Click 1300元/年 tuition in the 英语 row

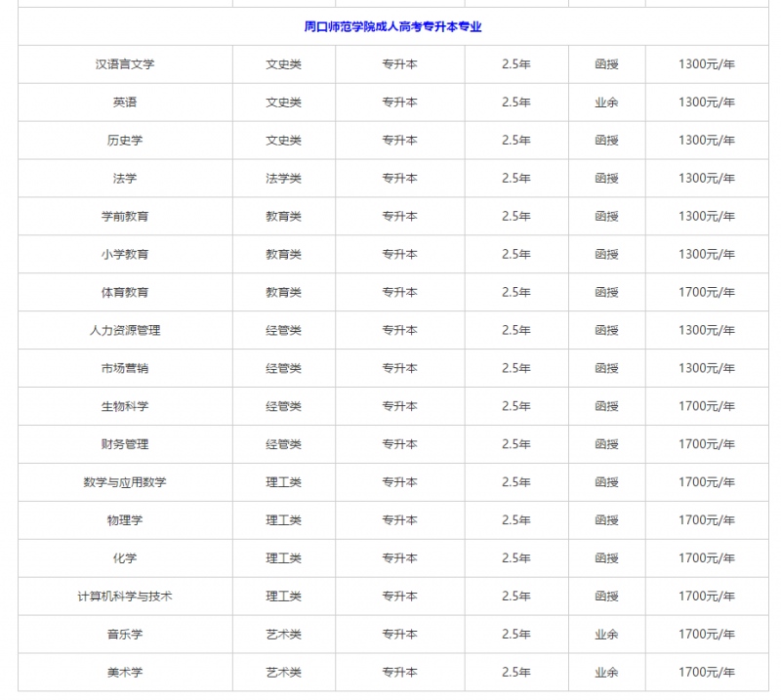pos(707,103)
